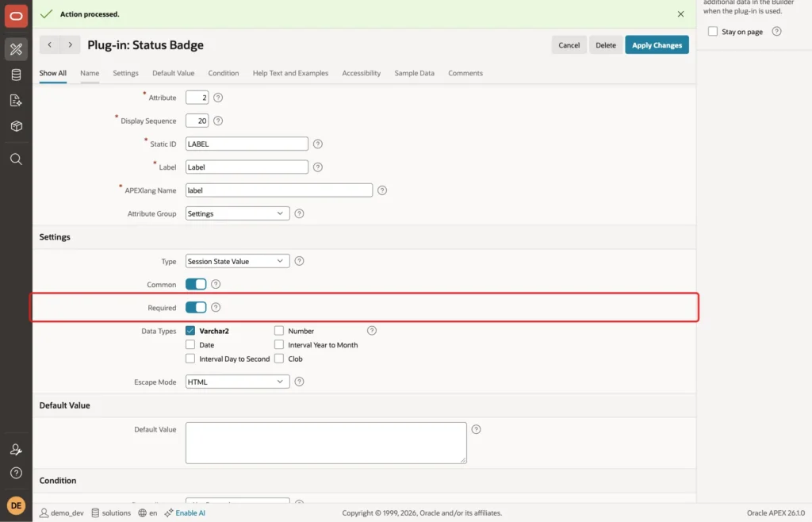Click into the Label text field

(247, 167)
